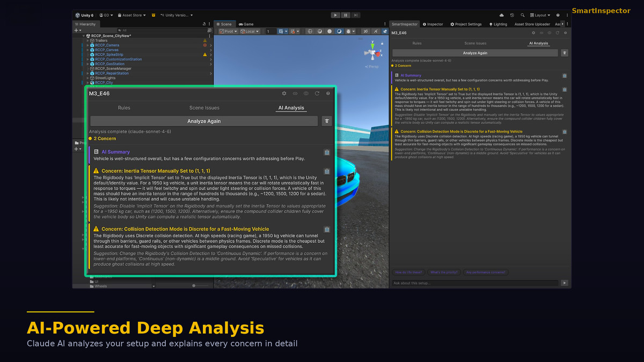Click trash icon in enlarged callout
The width and height of the screenshot is (644, 362).
click(327, 121)
